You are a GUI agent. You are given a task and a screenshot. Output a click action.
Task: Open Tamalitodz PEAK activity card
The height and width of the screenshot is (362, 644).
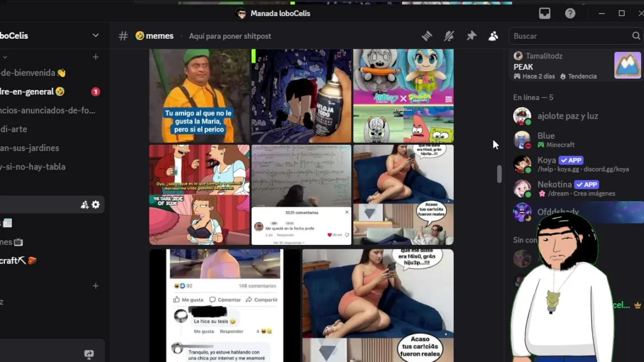point(577,65)
